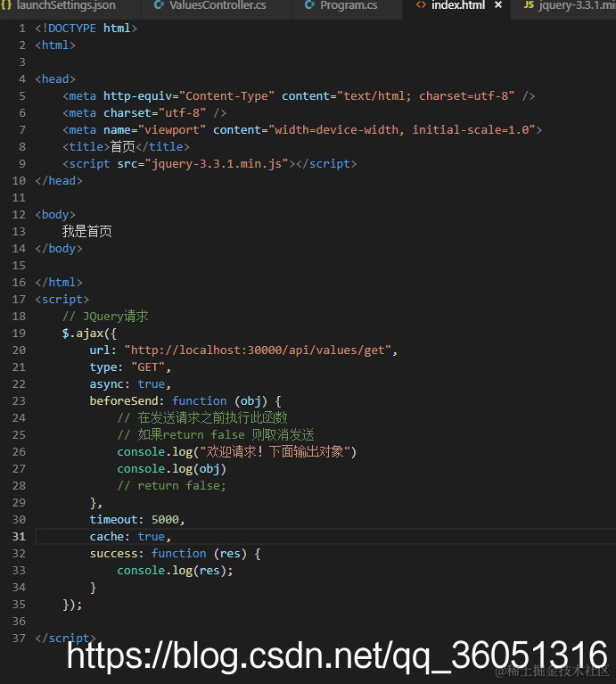Click the 我是首页 body text
The width and height of the screenshot is (616, 684).
coord(87,231)
